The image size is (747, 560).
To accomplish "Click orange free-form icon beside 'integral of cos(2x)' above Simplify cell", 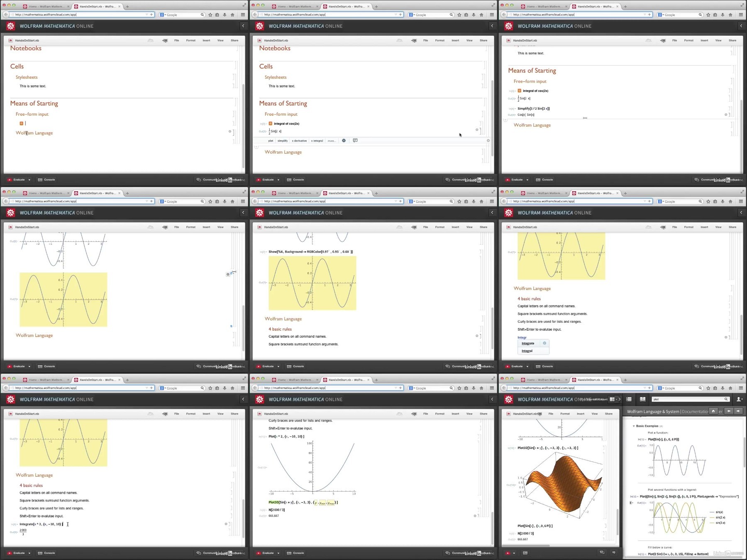I will 519,90.
